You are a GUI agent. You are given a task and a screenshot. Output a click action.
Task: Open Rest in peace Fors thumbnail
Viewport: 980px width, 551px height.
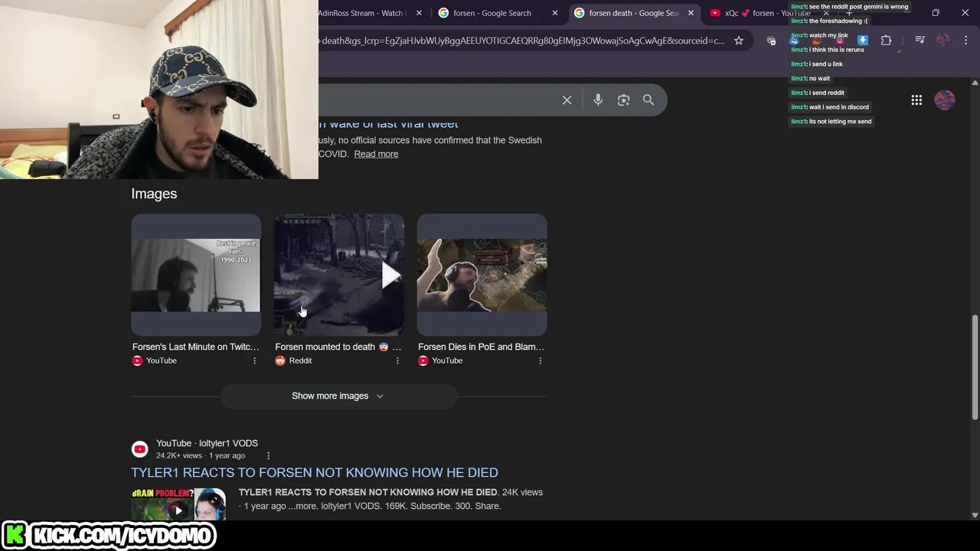click(x=196, y=275)
